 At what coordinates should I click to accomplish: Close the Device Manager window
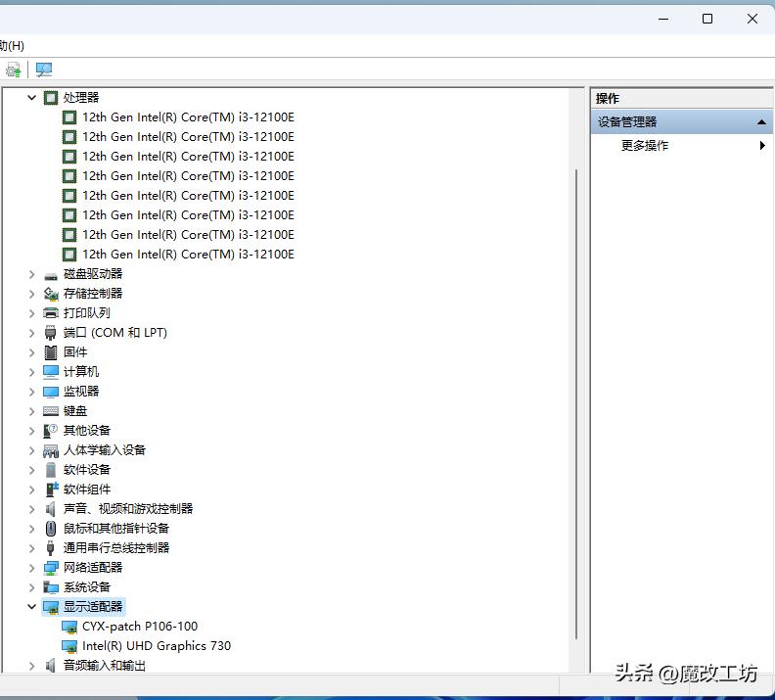[x=752, y=19]
